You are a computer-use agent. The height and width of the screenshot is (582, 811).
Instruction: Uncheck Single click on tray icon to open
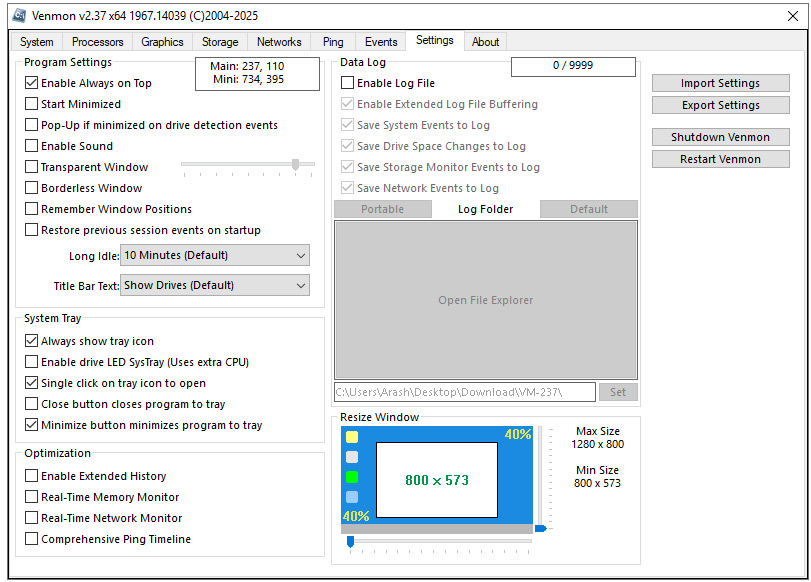coord(32,383)
